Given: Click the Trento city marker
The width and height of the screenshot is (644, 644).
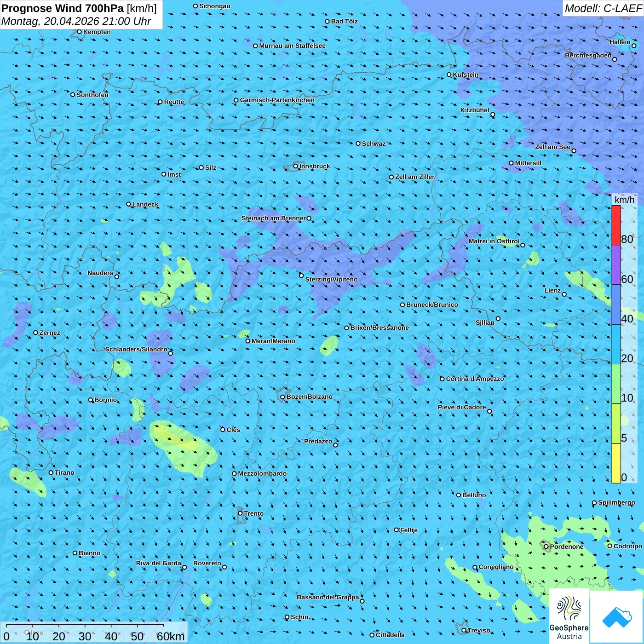Looking at the screenshot, I should [x=240, y=513].
